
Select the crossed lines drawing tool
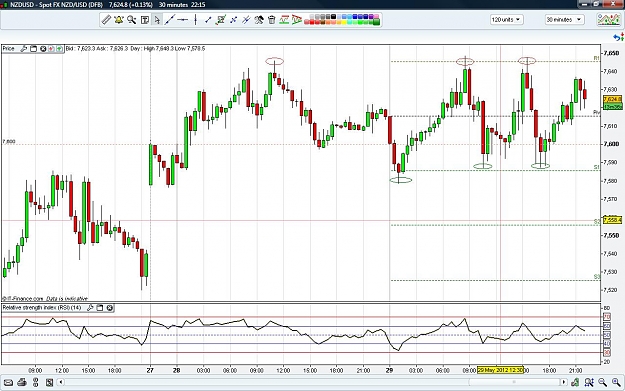point(234,20)
